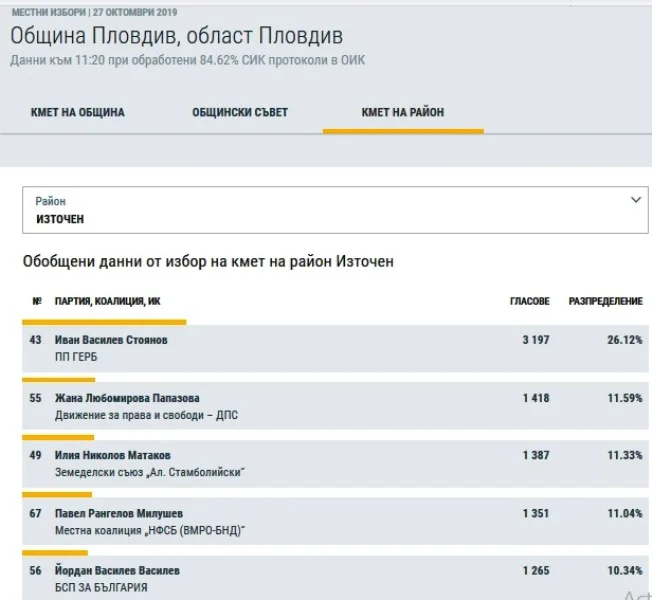
Task: Click the Гласове column header
Action: tap(530, 301)
